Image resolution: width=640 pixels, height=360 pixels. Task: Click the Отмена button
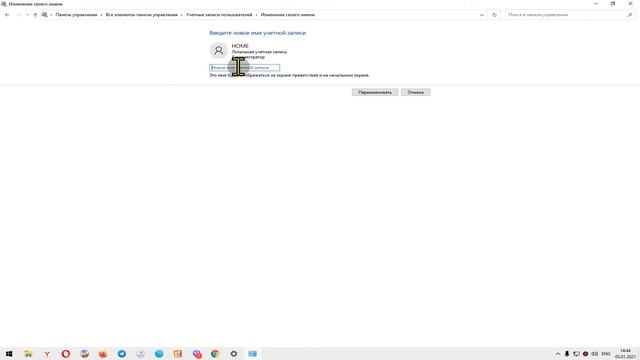[x=416, y=92]
